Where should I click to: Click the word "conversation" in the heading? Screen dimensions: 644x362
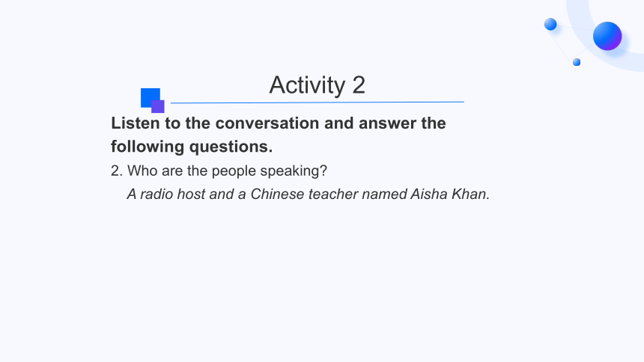267,123
